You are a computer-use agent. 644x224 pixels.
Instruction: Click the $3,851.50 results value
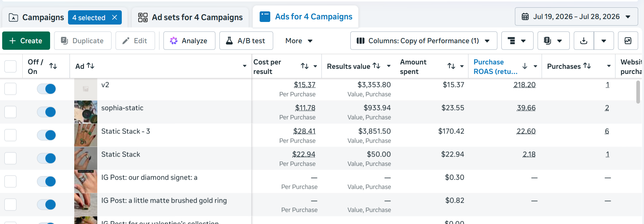pos(374,131)
